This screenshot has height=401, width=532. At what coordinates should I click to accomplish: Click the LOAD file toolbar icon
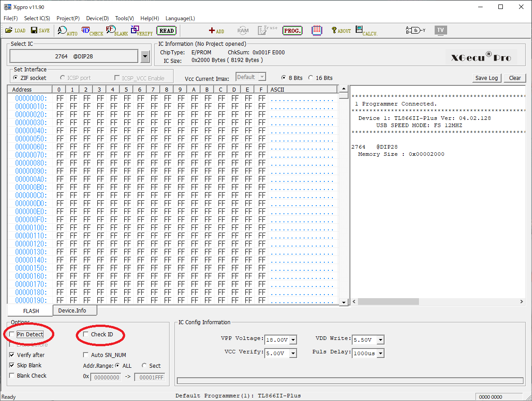15,31
